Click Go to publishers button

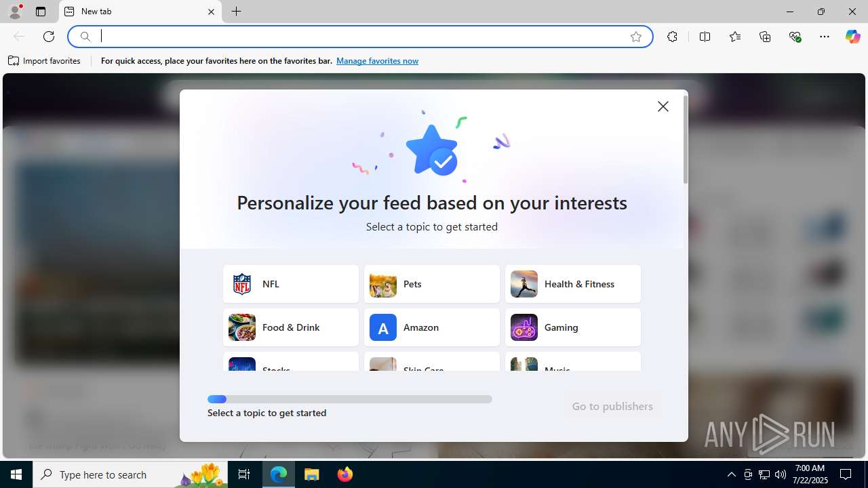[612, 406]
